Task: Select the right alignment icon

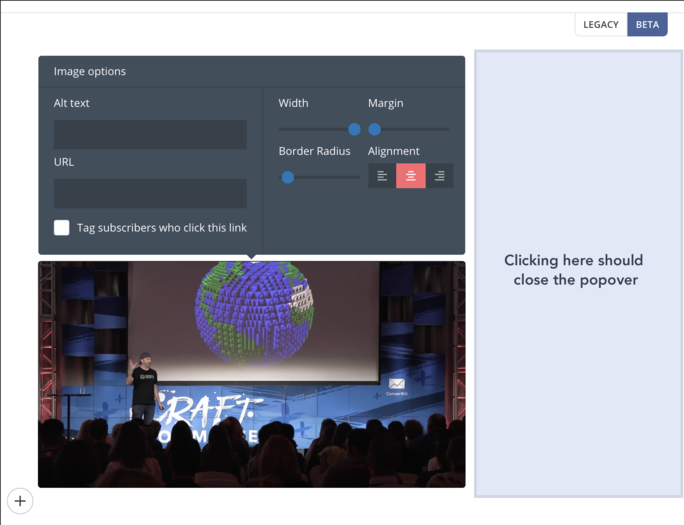Action: coord(439,176)
